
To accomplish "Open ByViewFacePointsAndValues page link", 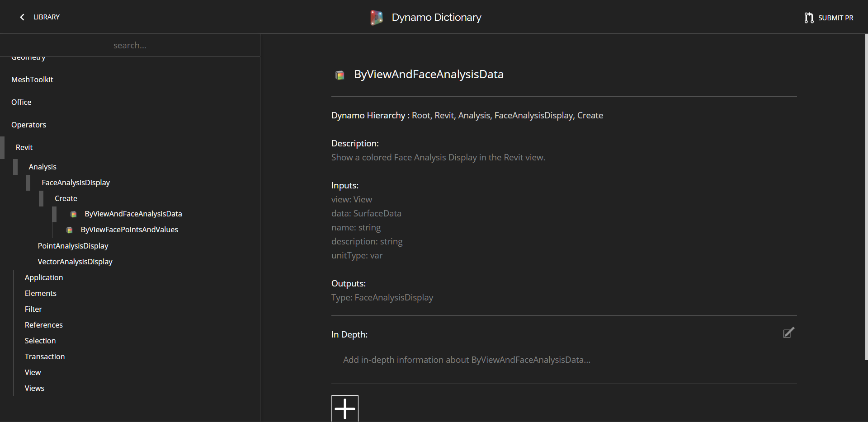I will coord(129,229).
